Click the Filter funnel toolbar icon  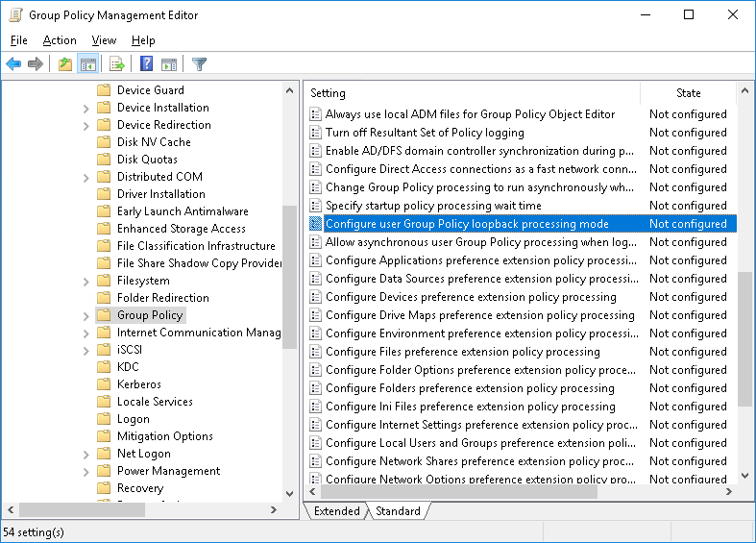click(x=199, y=64)
